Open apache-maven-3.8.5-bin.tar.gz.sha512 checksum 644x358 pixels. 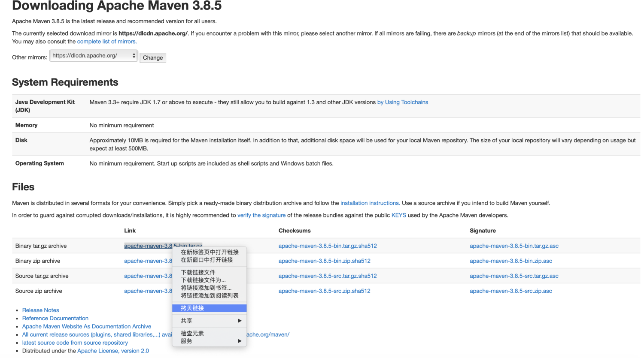(328, 246)
